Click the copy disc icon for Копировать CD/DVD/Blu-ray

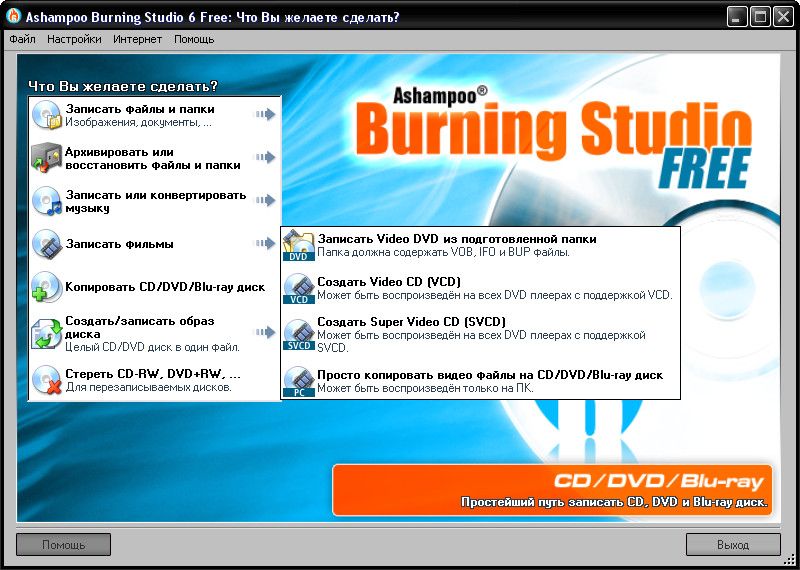click(47, 287)
